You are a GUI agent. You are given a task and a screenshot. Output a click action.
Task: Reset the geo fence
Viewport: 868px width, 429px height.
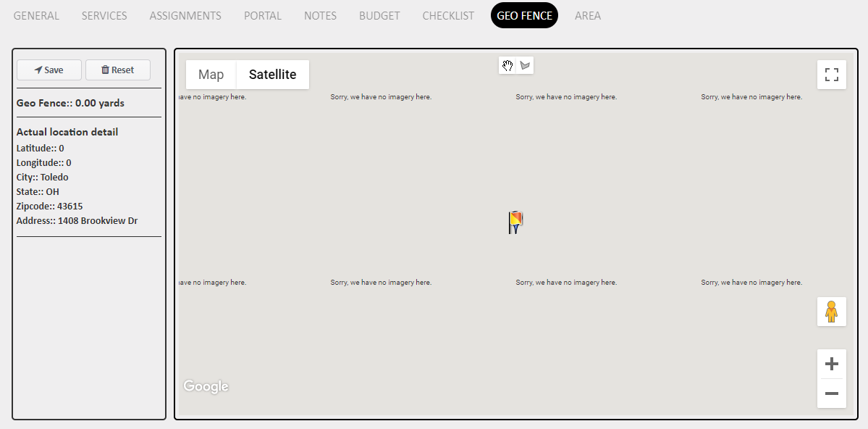tap(118, 70)
